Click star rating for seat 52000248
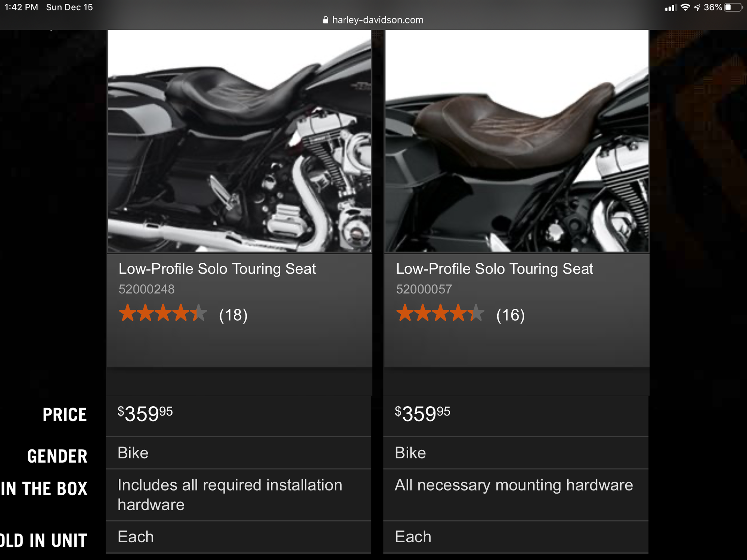747x560 pixels. 162,314
